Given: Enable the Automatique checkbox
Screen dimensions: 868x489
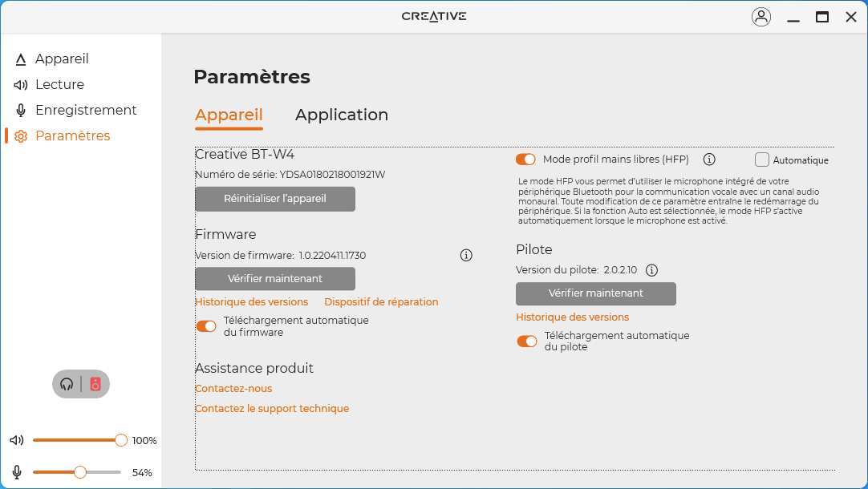Looking at the screenshot, I should [x=762, y=160].
